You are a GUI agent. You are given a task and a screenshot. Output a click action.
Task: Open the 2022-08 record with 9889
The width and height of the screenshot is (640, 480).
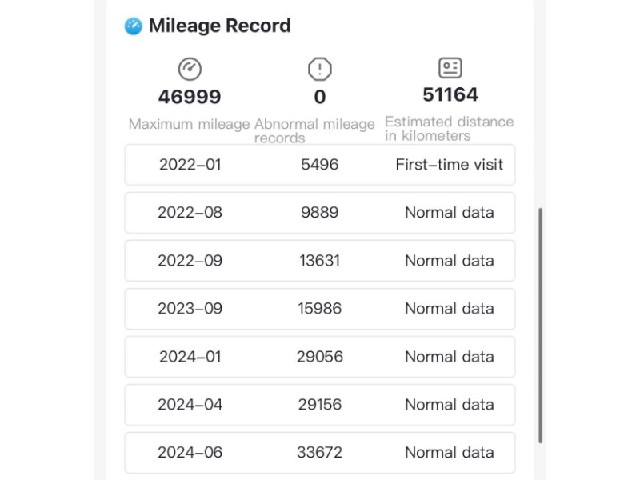[x=320, y=213]
